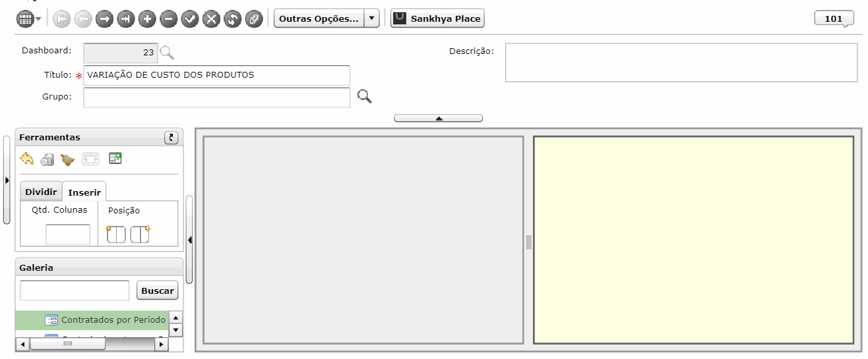The height and width of the screenshot is (359, 868).
Task: Go to the next record arrow
Action: [x=104, y=19]
